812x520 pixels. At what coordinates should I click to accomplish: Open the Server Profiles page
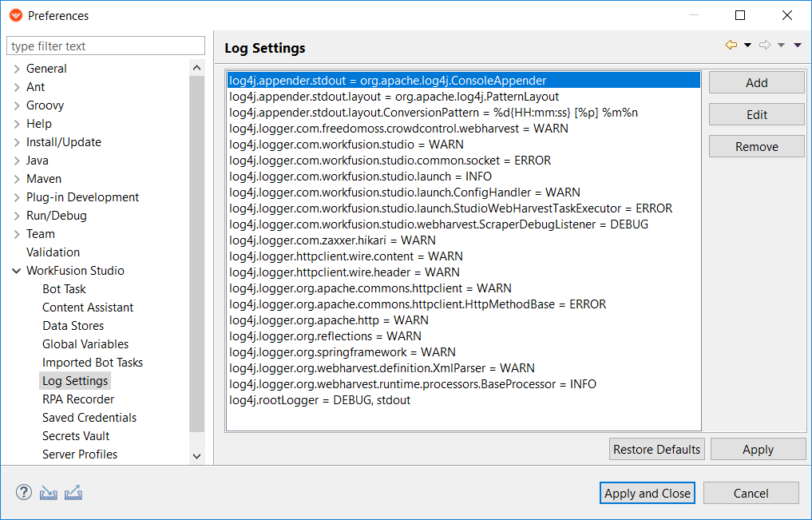(80, 455)
